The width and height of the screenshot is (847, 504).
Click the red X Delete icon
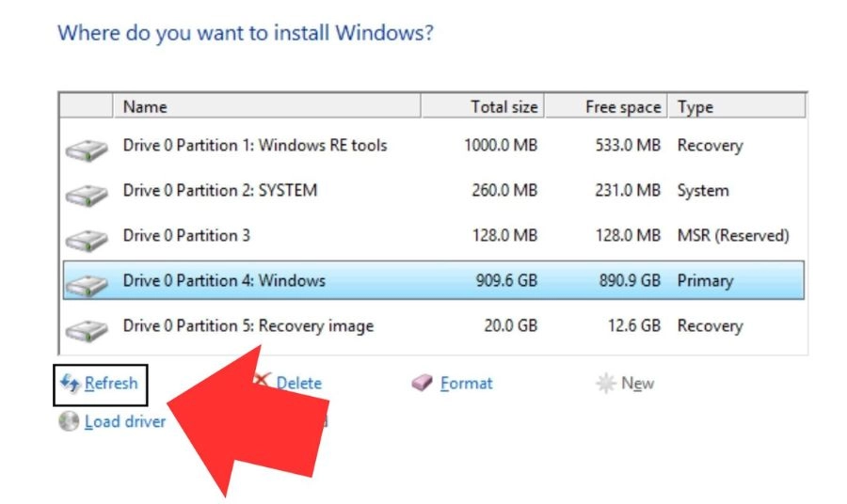click(263, 380)
